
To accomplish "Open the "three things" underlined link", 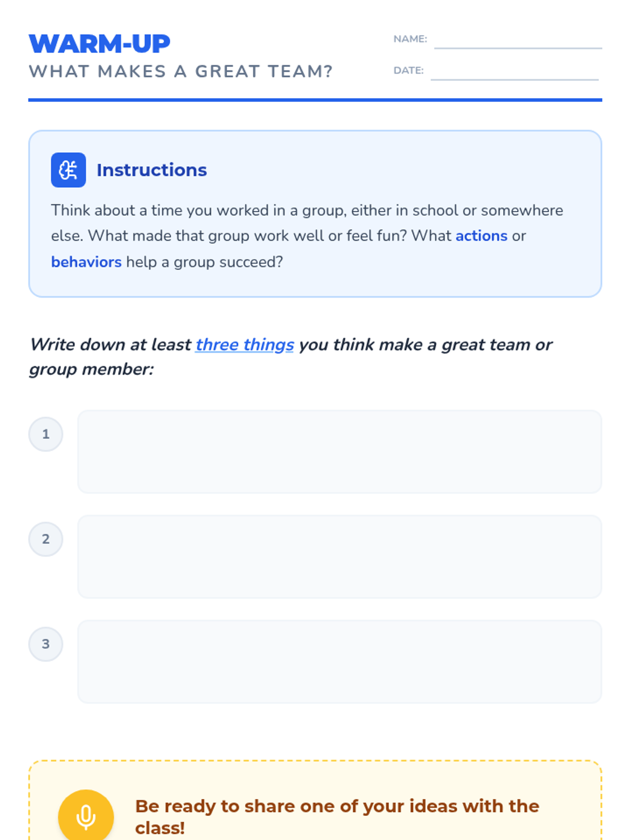I will pyautogui.click(x=245, y=344).
